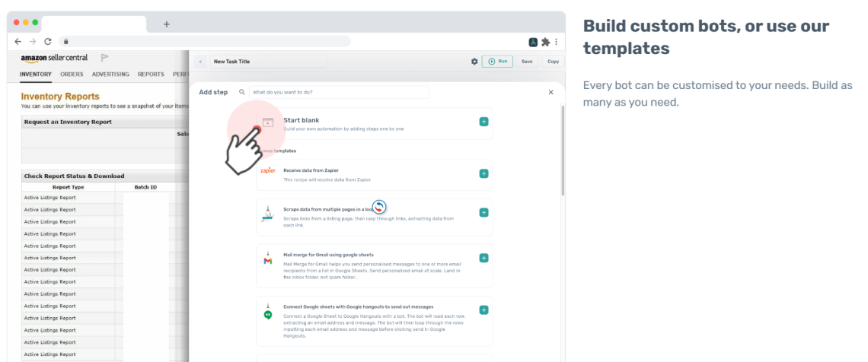Click the 'Batch ID' column header
This screenshot has width=868, height=362.
coord(145,187)
